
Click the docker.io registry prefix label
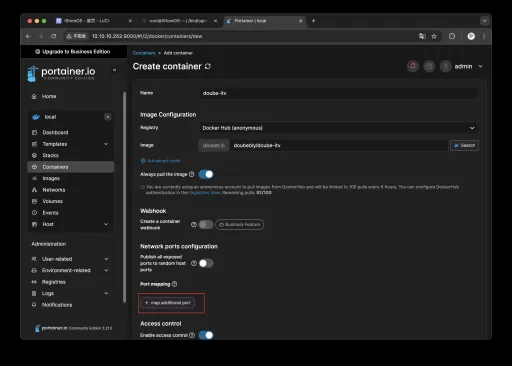(x=214, y=145)
